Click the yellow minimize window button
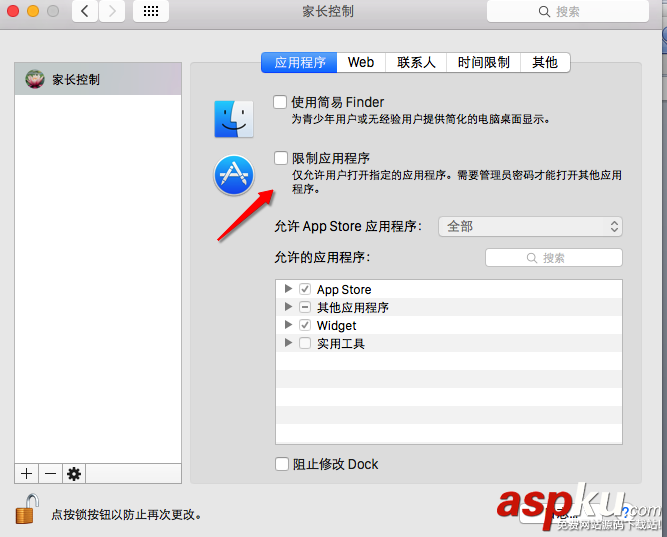 (33, 11)
